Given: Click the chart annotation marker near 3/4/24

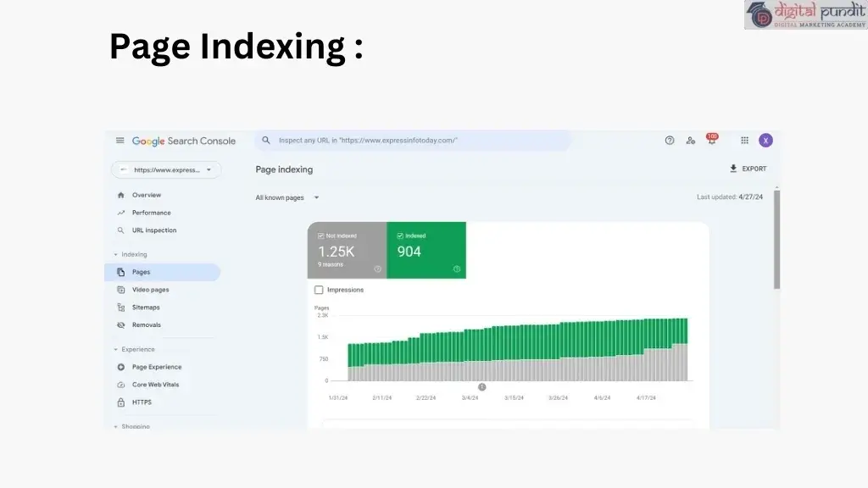Looking at the screenshot, I should tap(482, 387).
